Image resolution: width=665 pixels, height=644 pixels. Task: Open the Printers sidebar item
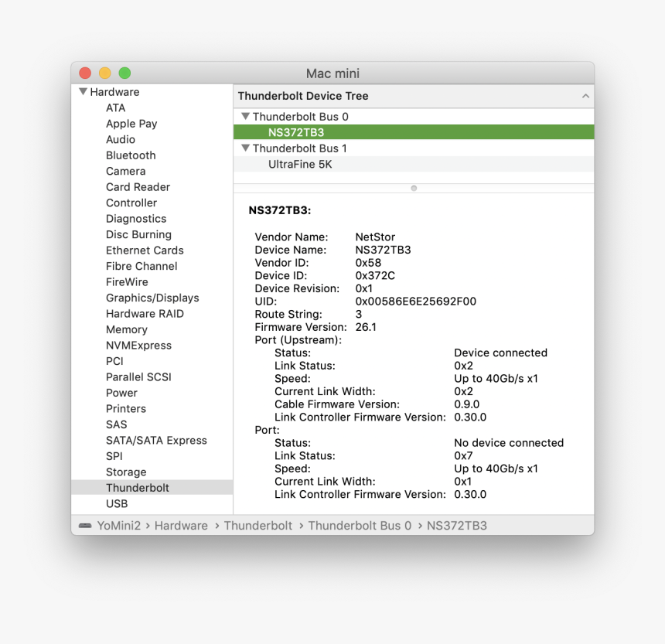click(x=126, y=409)
